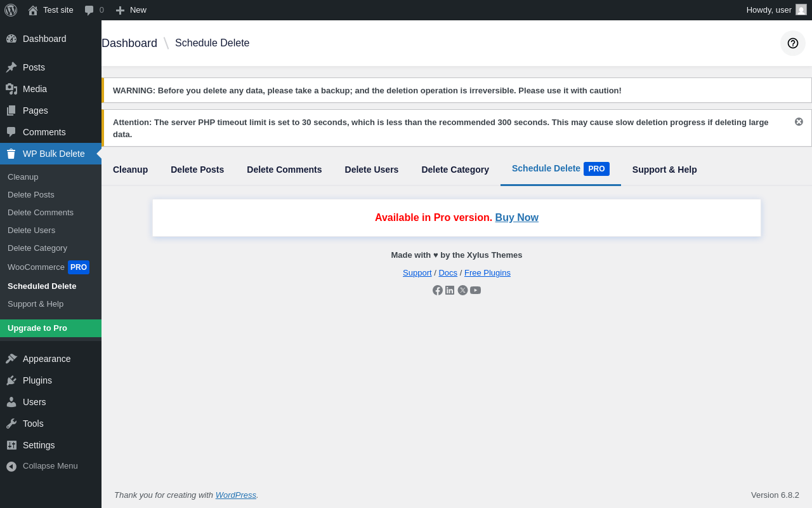
Task: Click the Settings sliders icon
Action: coord(11,445)
